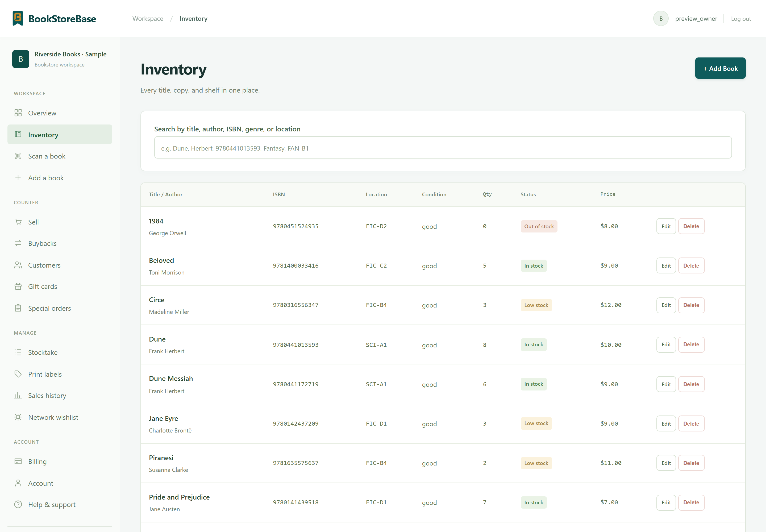The height and width of the screenshot is (532, 766).
Task: Click the Print labels tag icon
Action: [x=18, y=374]
